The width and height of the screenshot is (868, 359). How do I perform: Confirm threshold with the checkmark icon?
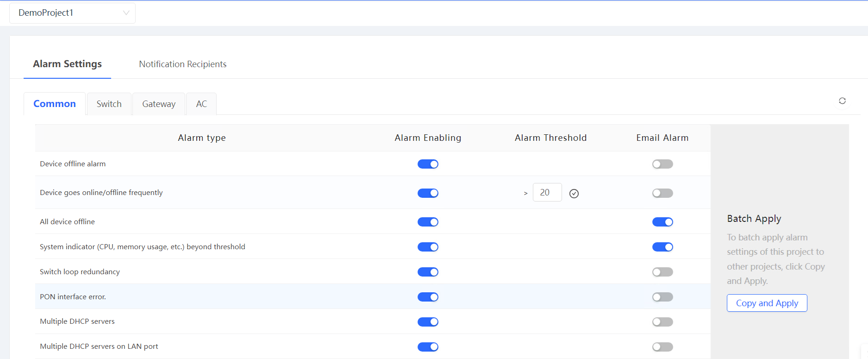tap(574, 194)
